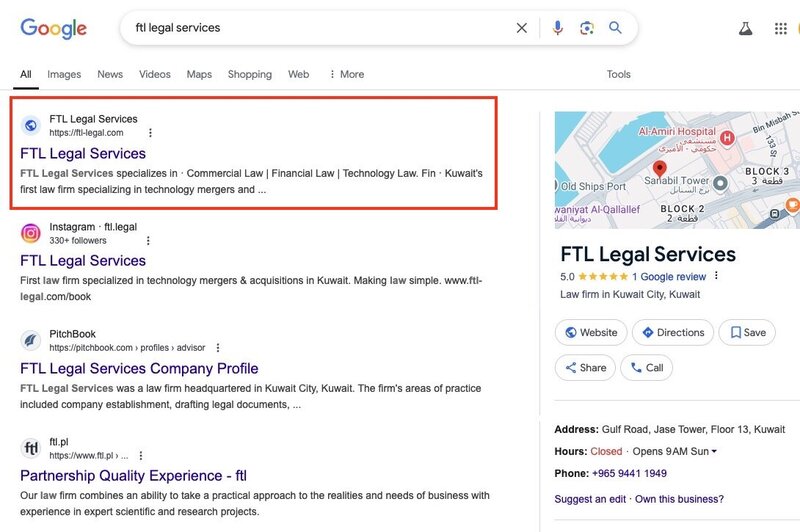Image resolution: width=800 pixels, height=532 pixels.
Task: Open the map thumbnail of Sanabil Tower
Action: pos(677,170)
